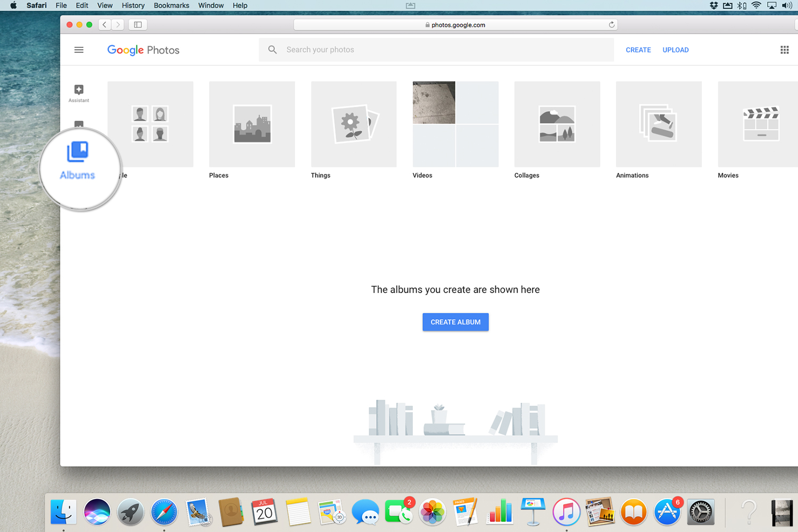Viewport: 798px width, 532px height.
Task: Open the volume control in the menu bar
Action: 787,5
